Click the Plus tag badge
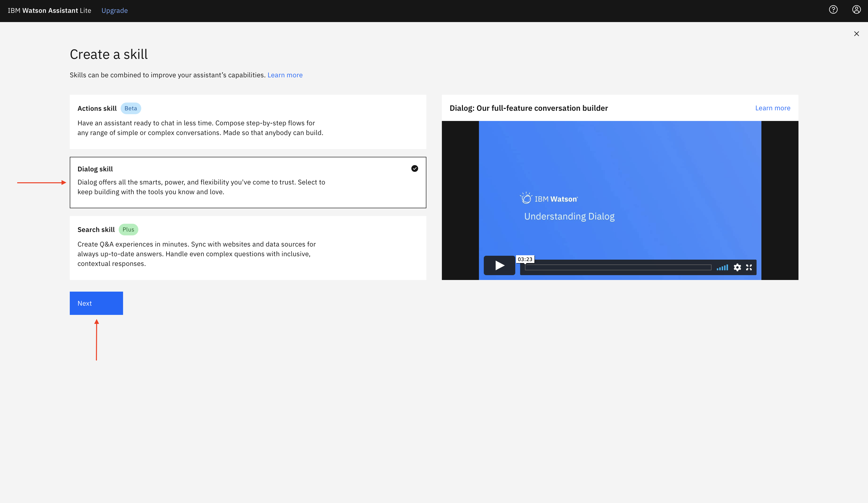The width and height of the screenshot is (868, 503). click(x=128, y=230)
